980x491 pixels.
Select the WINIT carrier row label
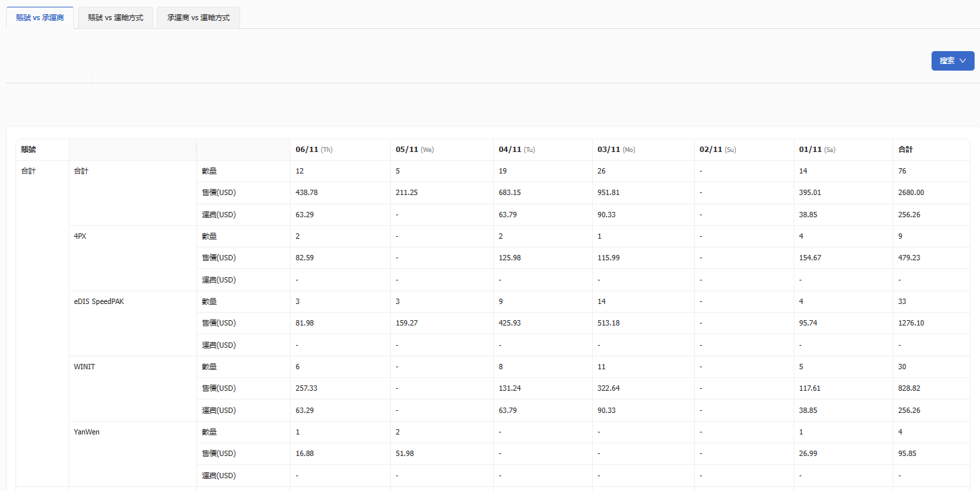point(84,367)
